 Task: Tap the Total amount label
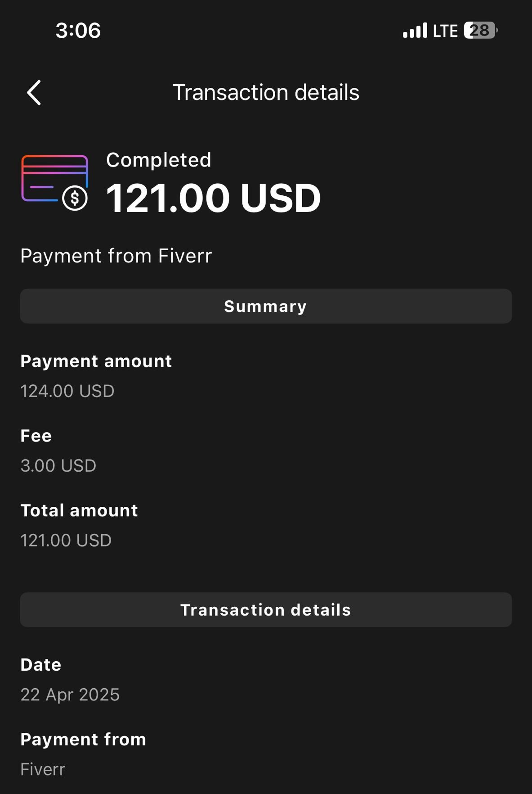(79, 510)
